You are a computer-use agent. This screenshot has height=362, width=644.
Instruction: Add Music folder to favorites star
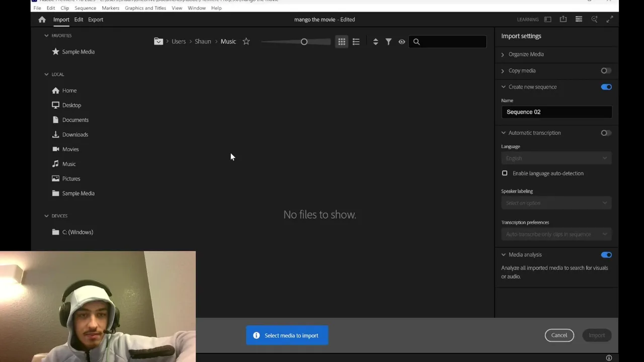[x=246, y=41]
